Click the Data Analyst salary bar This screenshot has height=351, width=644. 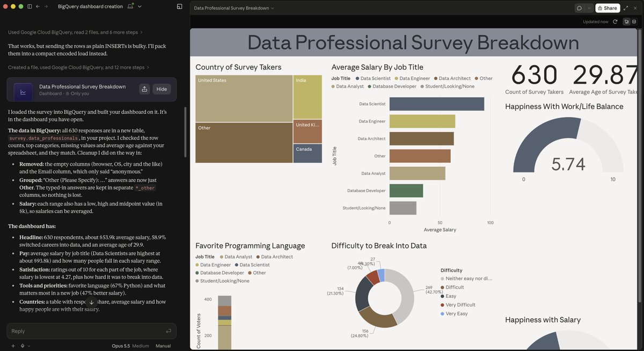click(x=418, y=173)
